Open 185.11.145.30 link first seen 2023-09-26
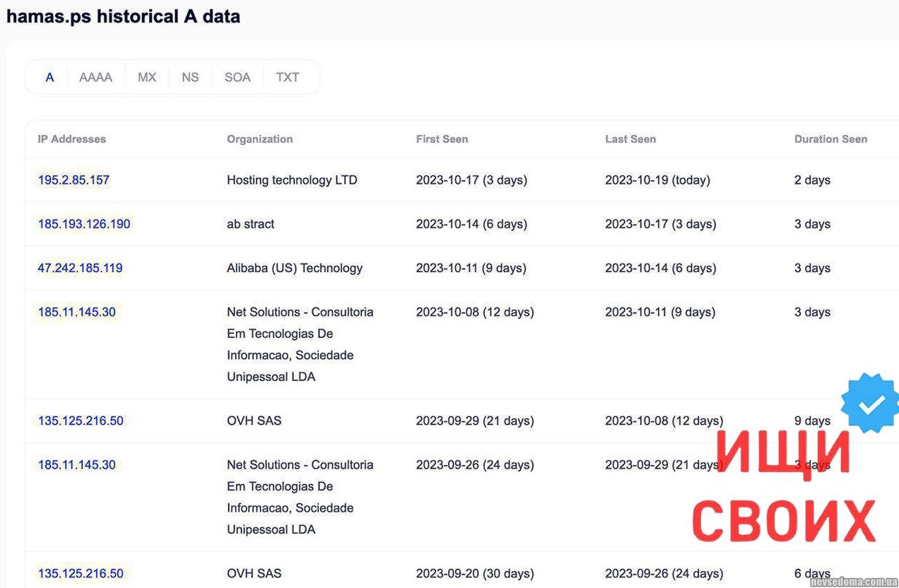This screenshot has width=899, height=588. pyautogui.click(x=76, y=464)
